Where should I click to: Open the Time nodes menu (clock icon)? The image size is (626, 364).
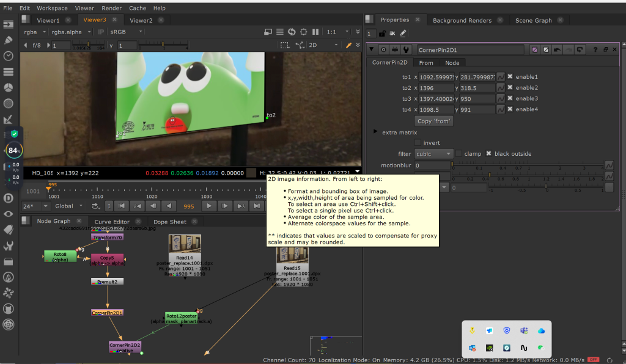coord(9,56)
